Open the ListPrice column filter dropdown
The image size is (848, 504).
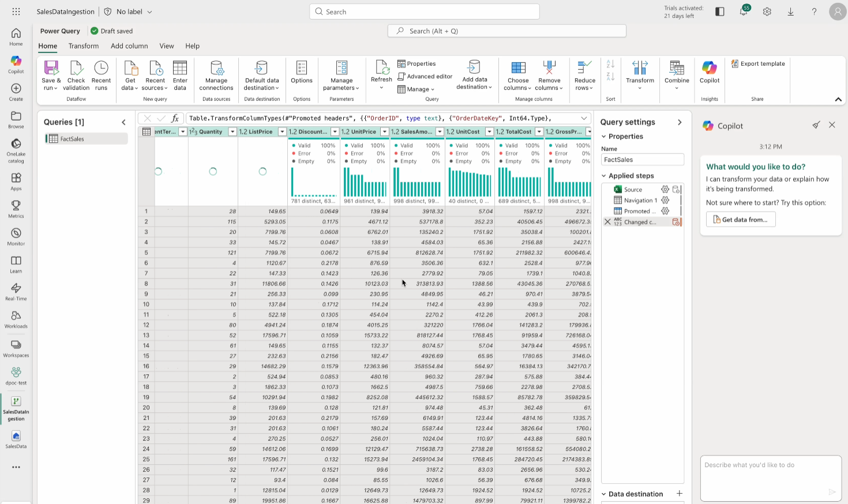pos(282,131)
